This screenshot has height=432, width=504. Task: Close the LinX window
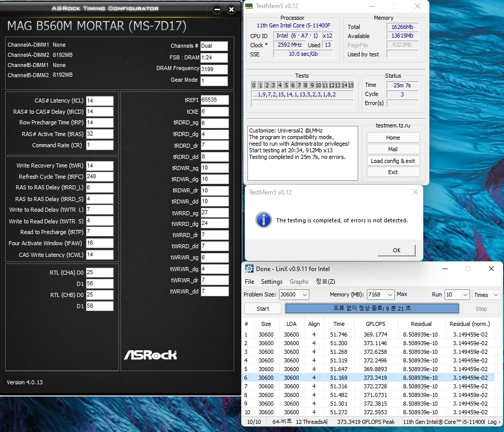[491, 269]
